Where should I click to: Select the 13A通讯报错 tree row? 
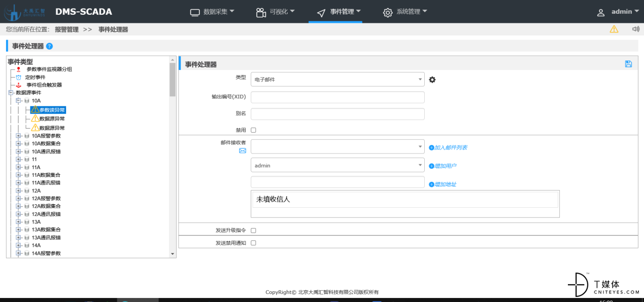coord(46,238)
